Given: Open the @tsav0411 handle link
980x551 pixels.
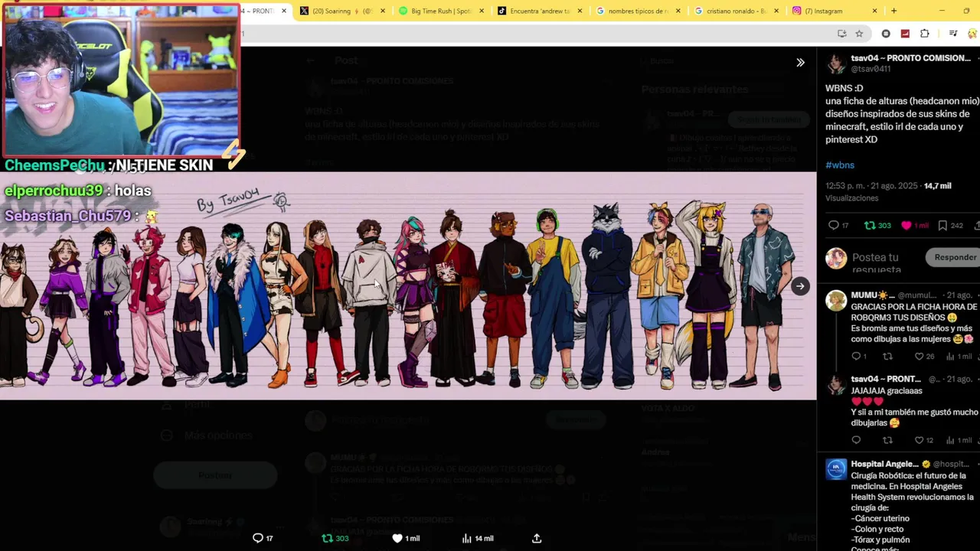Looking at the screenshot, I should [x=871, y=69].
